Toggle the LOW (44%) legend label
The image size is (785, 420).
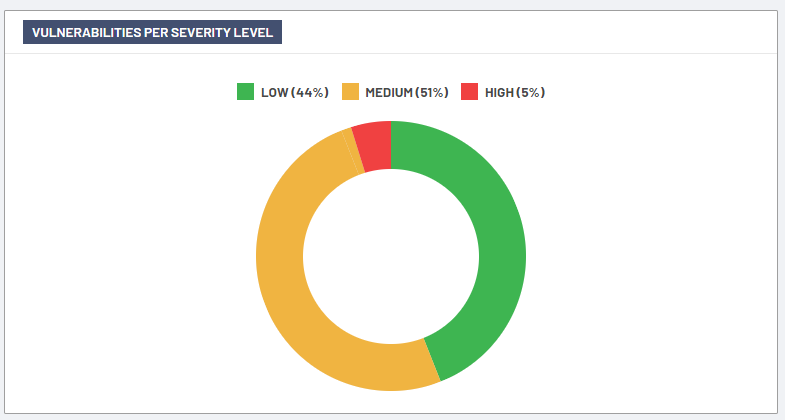click(294, 92)
